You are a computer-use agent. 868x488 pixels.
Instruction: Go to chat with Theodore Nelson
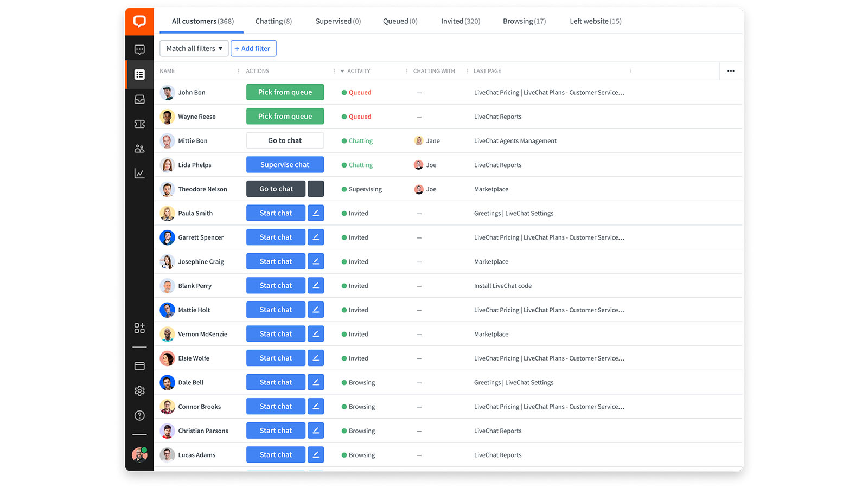(x=276, y=189)
